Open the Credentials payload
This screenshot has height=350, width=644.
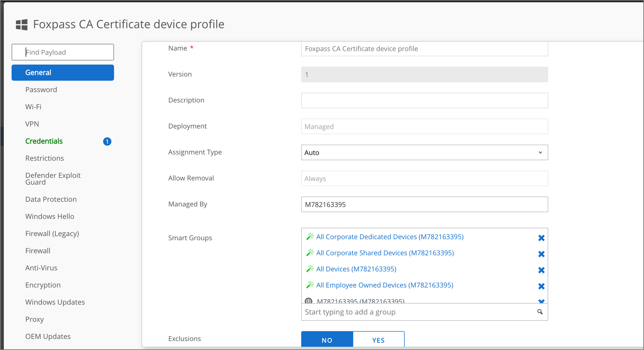coord(44,141)
